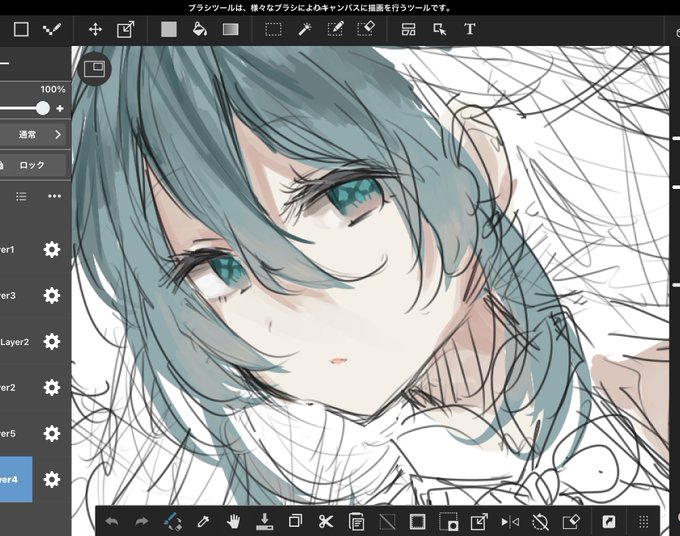The height and width of the screenshot is (536, 680).
Task: Choose the square shape icon in top toolbar
Action: point(21,29)
